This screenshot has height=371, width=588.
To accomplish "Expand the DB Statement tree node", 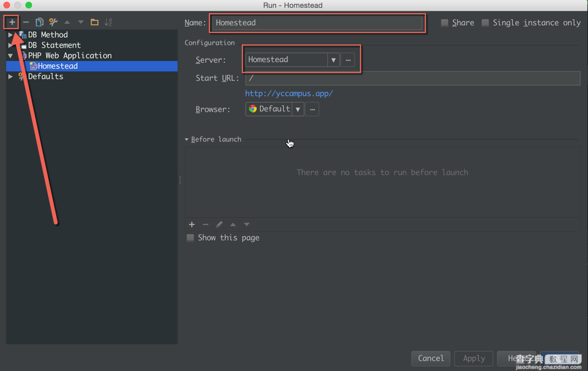I will tap(10, 46).
